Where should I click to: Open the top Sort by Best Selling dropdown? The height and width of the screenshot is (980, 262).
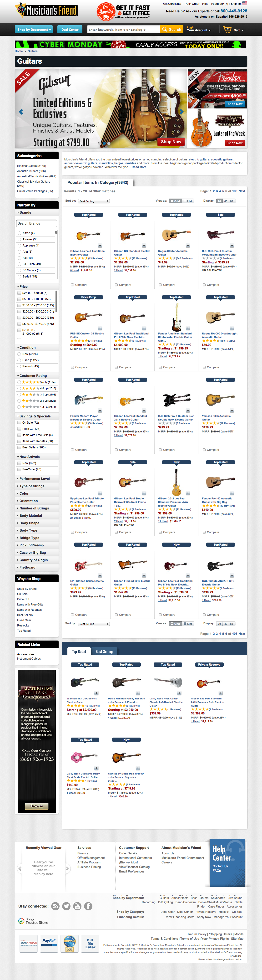[x=94, y=201]
